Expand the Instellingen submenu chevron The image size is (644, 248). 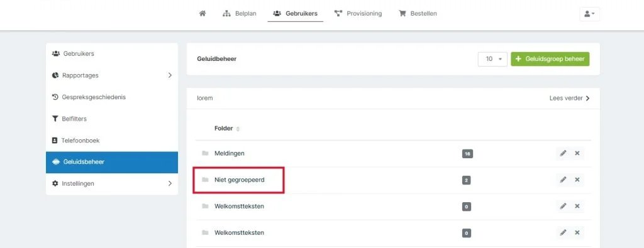(170, 183)
